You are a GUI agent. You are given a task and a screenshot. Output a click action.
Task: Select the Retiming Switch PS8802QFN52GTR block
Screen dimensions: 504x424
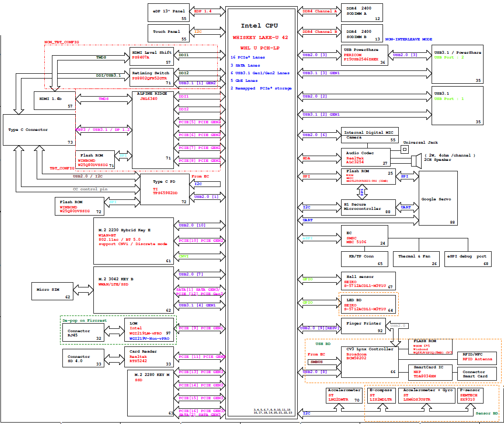[x=151, y=77]
